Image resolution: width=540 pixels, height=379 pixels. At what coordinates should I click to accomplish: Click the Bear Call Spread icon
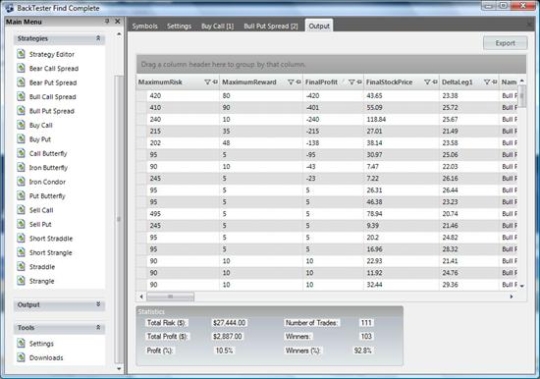tap(21, 68)
